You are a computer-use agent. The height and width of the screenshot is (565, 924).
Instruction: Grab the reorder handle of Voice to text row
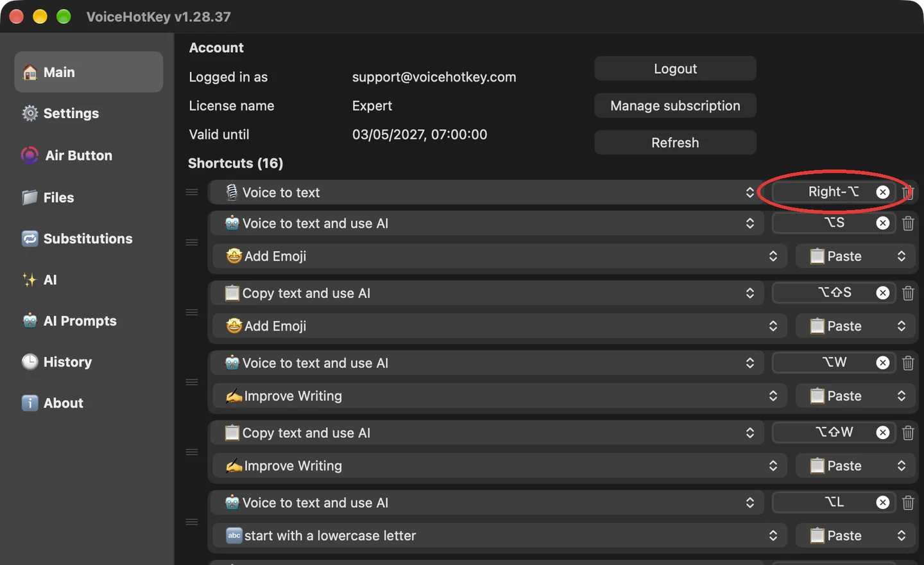coord(192,192)
